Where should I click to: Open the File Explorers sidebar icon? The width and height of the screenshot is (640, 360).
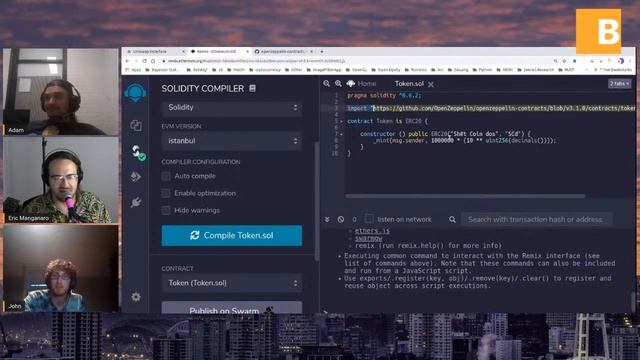click(136, 125)
